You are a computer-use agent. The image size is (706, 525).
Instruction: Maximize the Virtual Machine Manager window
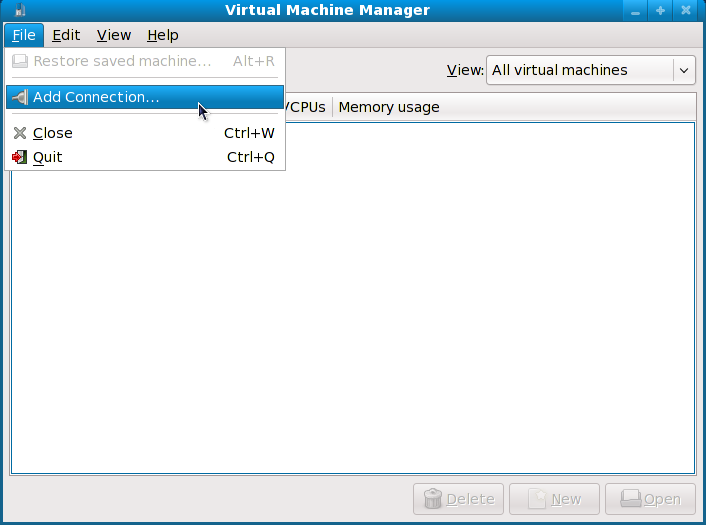pos(660,11)
